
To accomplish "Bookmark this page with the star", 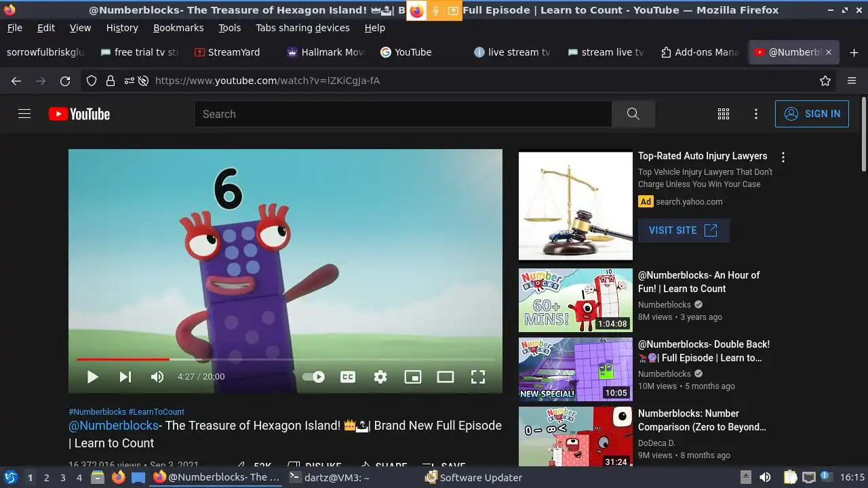I will coord(825,81).
